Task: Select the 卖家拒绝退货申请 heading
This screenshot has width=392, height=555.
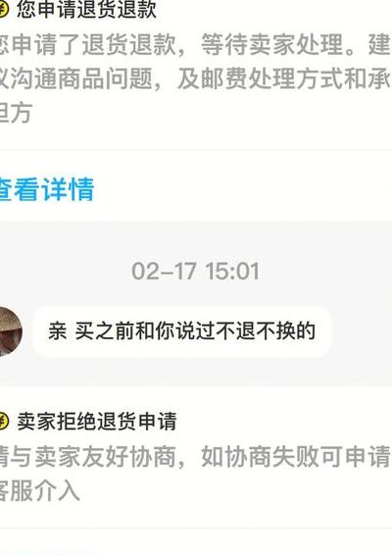Action: pos(97,422)
